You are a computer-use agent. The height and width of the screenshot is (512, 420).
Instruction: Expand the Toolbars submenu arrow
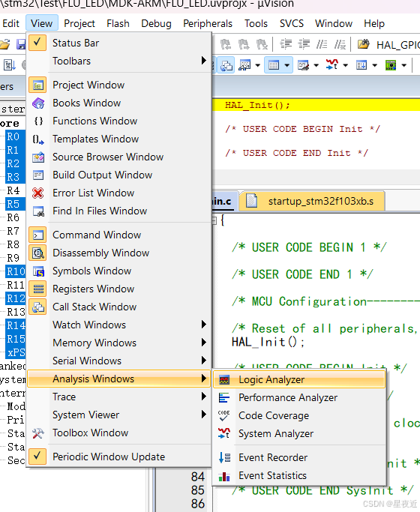[x=204, y=61]
